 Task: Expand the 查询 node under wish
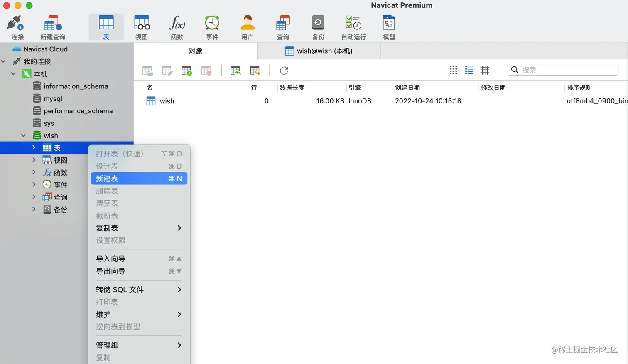(x=34, y=197)
